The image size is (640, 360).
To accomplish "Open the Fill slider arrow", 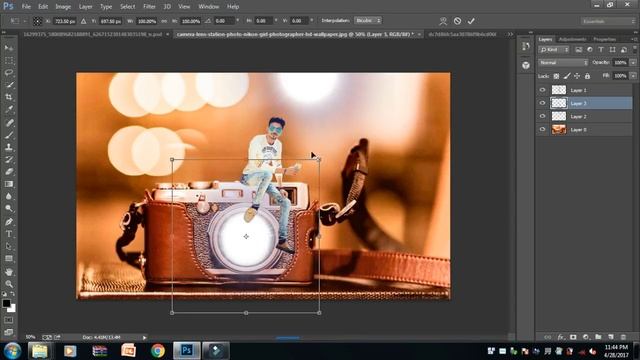I will point(633,76).
